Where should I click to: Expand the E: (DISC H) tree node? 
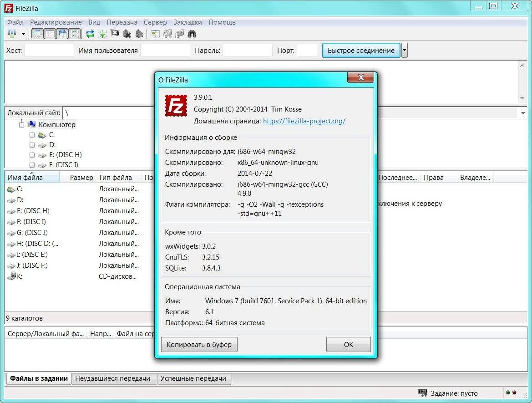click(32, 155)
